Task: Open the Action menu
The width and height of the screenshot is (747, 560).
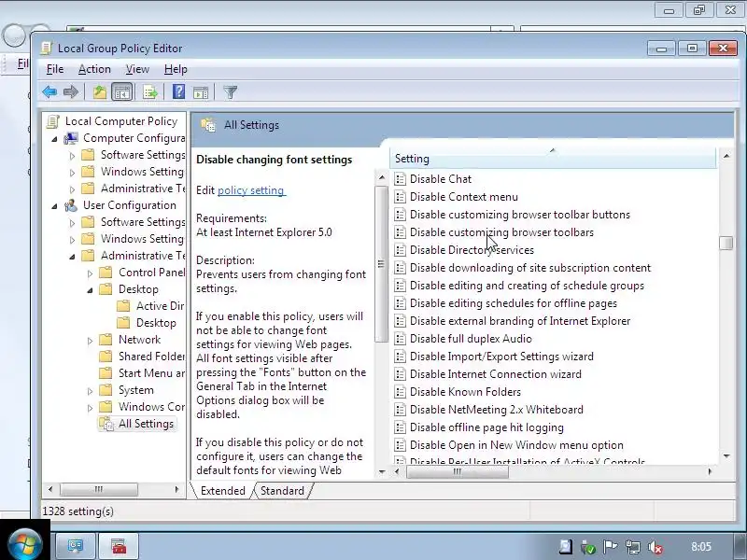Action: (94, 69)
